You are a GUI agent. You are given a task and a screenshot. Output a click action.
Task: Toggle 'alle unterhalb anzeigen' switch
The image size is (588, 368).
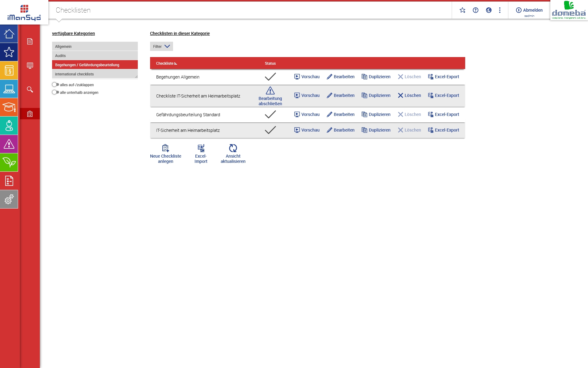(55, 92)
